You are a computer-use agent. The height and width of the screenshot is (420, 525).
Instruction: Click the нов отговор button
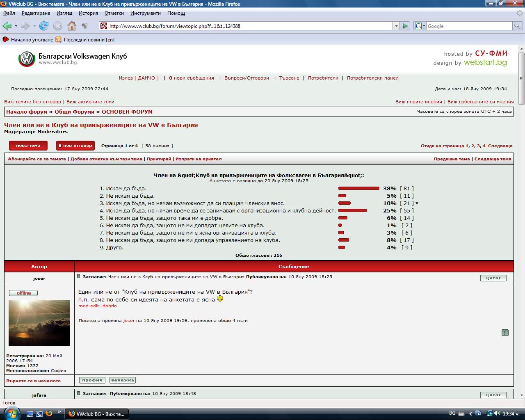pos(75,146)
